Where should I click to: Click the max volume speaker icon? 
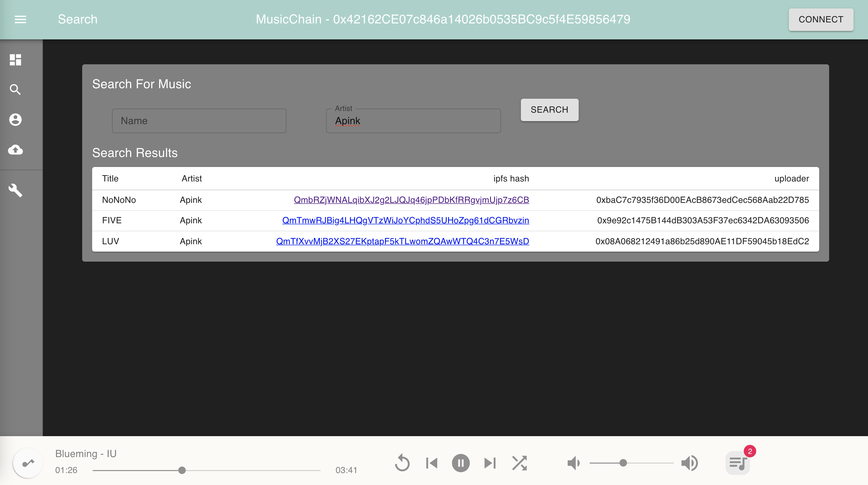pyautogui.click(x=689, y=463)
